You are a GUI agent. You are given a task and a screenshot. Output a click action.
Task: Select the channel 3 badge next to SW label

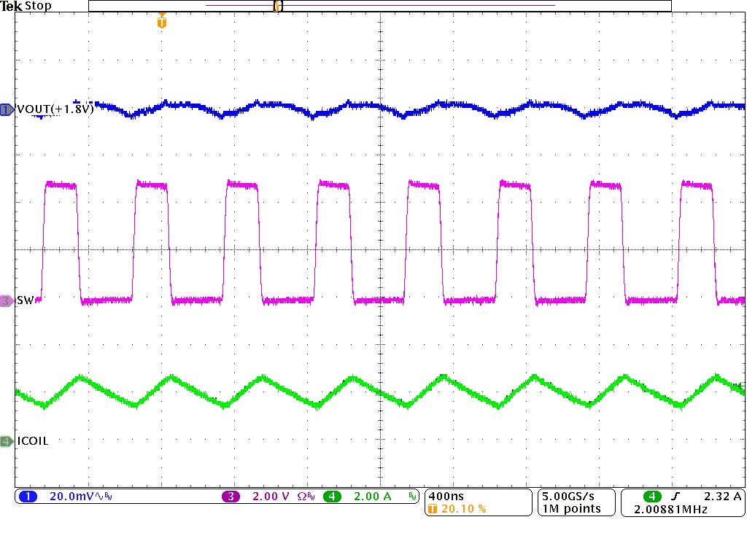pyautogui.click(x=5, y=300)
